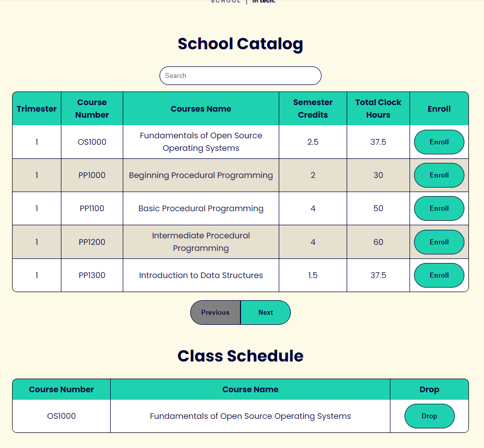
Task: Click the 60 clock hours for PP1200
Action: 378,242
